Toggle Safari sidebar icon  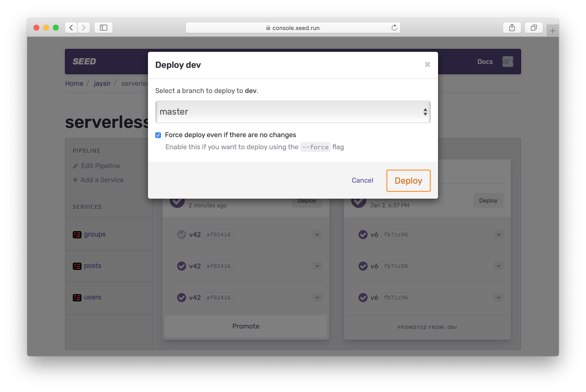103,28
